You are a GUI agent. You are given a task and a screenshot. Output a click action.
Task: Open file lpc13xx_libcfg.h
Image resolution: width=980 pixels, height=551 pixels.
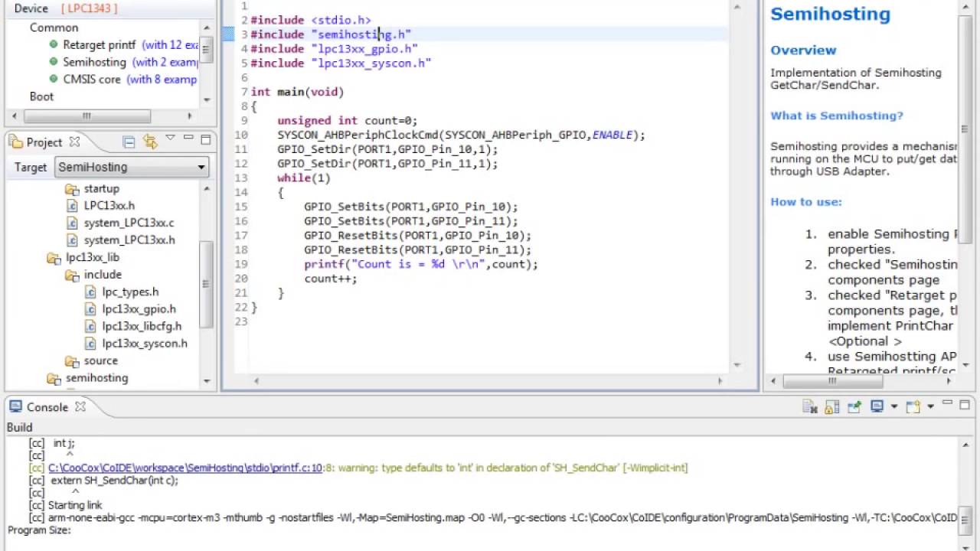click(142, 326)
